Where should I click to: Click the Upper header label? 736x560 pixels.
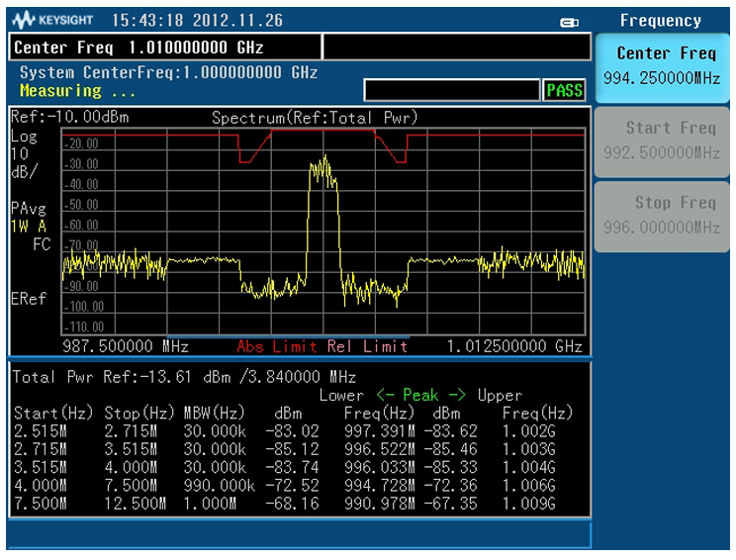500,395
